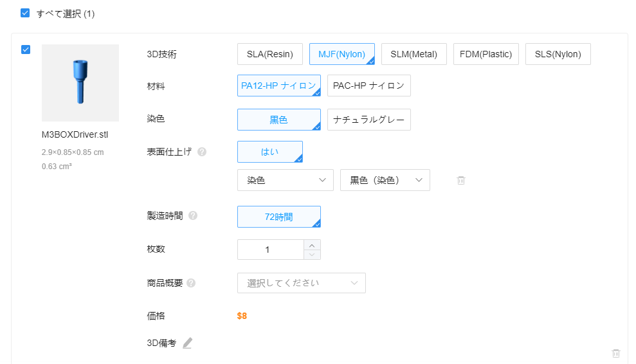Select MJF(Nylon) 3D technology
Viewport: 636px width, 364px height.
coord(342,54)
